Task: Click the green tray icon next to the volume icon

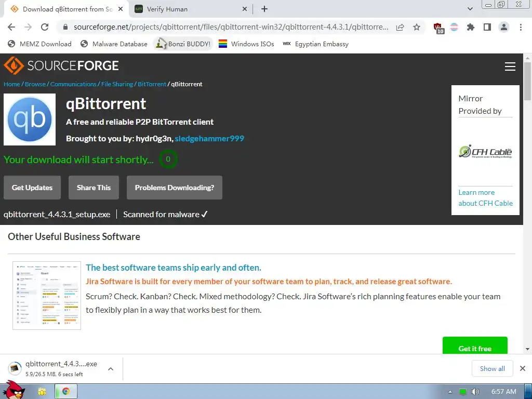Action: (463, 392)
